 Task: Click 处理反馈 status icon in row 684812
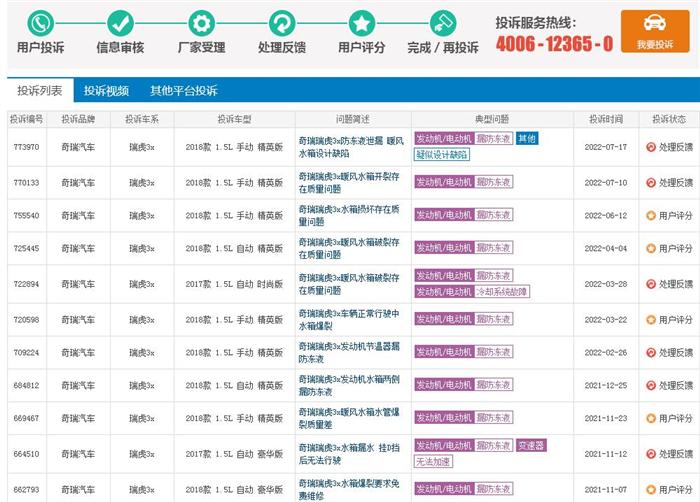click(651, 385)
